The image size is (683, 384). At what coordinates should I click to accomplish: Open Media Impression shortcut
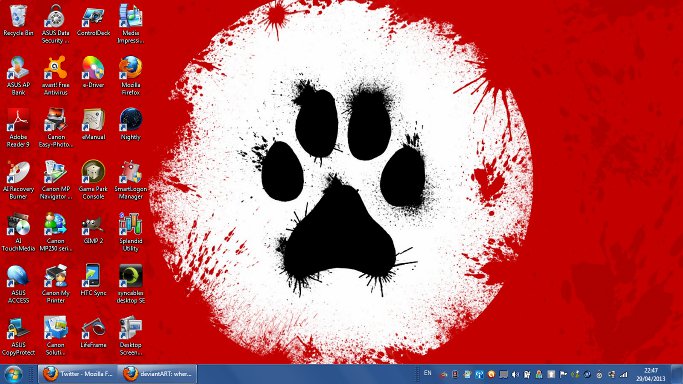pyautogui.click(x=131, y=24)
